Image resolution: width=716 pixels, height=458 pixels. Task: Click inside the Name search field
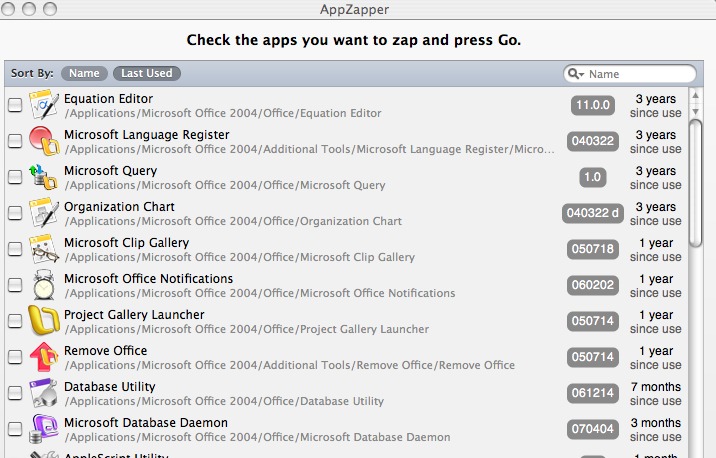(x=630, y=74)
